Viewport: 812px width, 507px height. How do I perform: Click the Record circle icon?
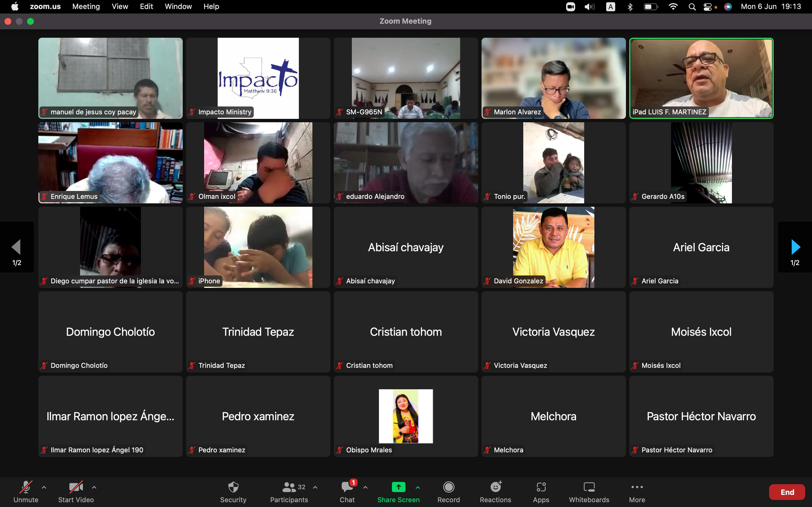pos(449,487)
